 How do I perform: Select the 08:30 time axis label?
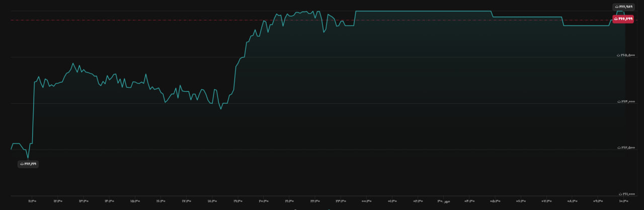point(573,201)
